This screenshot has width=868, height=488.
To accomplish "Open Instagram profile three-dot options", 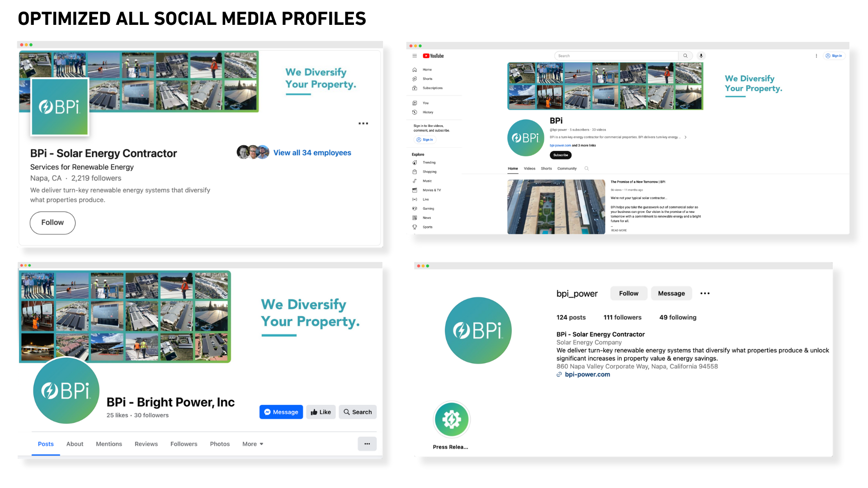I will pyautogui.click(x=705, y=293).
